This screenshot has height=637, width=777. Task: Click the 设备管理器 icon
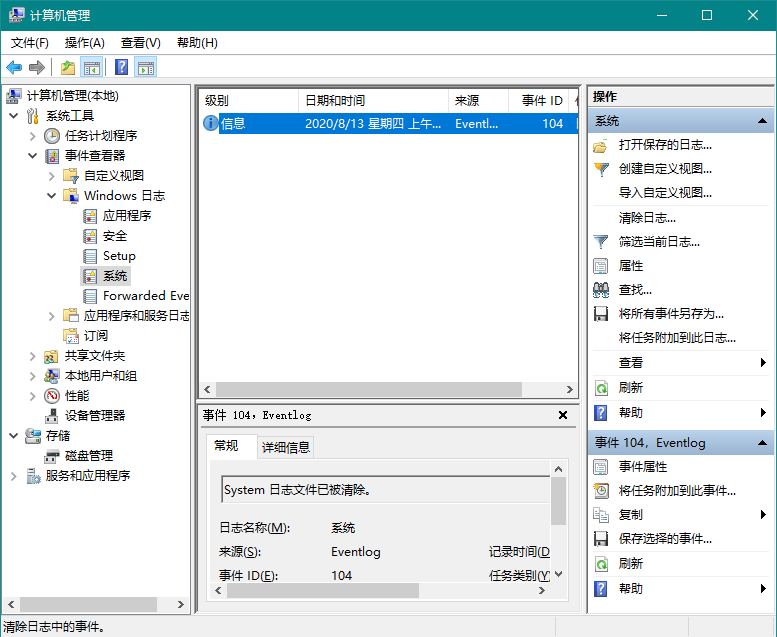tap(52, 416)
